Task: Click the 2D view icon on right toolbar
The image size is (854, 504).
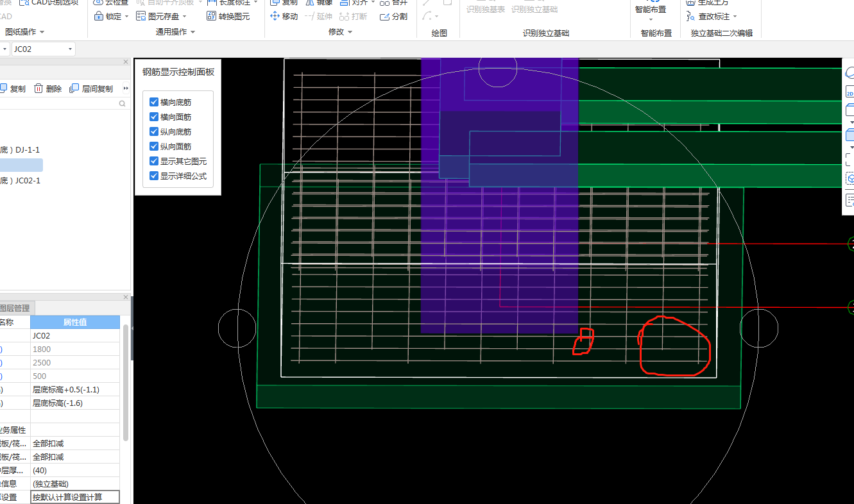Action: (850, 91)
